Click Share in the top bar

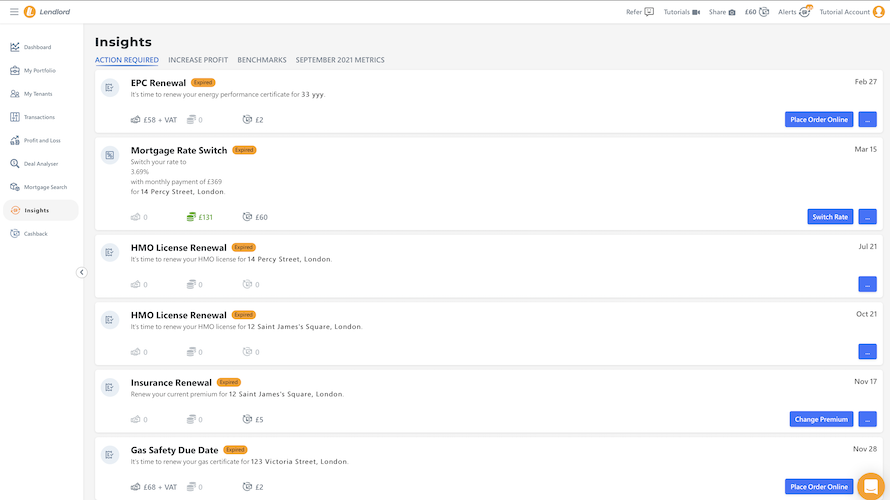click(x=722, y=12)
